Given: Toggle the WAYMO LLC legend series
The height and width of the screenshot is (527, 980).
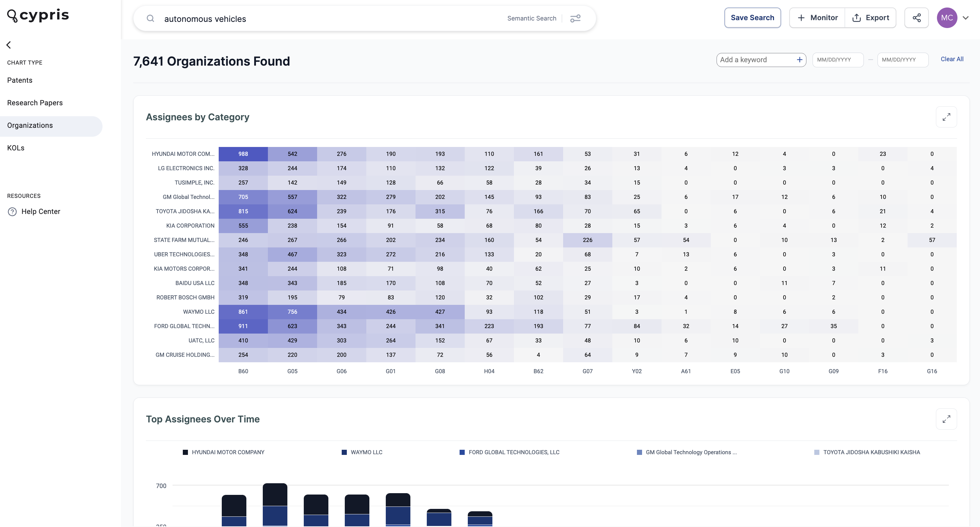Looking at the screenshot, I should pyautogui.click(x=362, y=452).
